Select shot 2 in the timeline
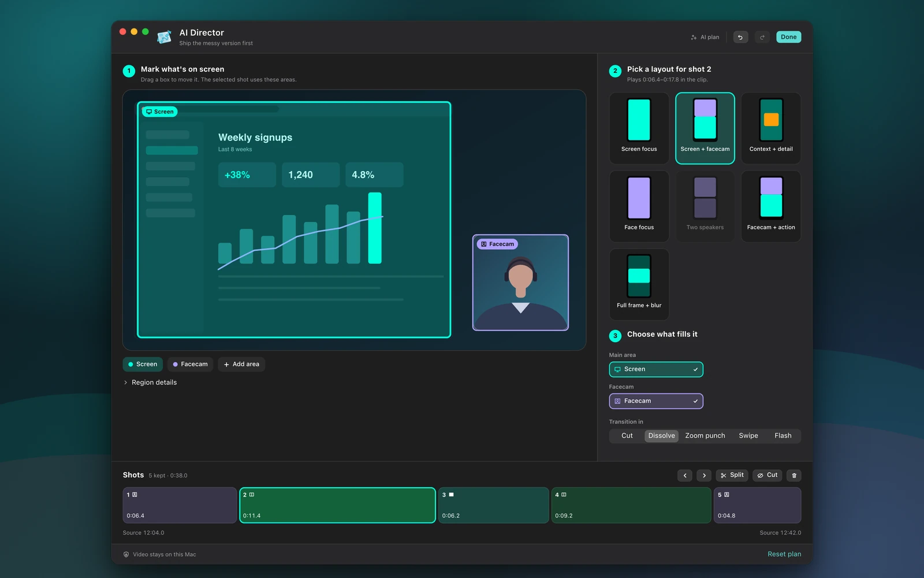This screenshot has width=924, height=578. pyautogui.click(x=337, y=505)
